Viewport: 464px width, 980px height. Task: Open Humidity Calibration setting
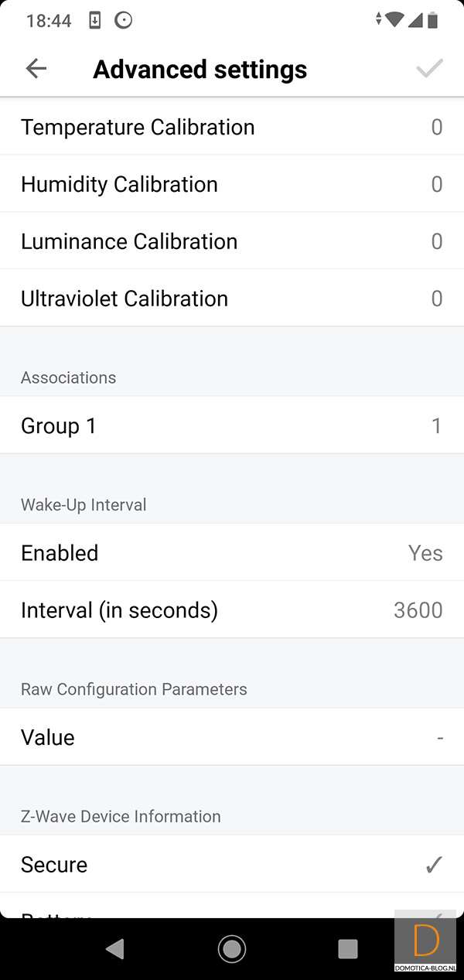(232, 184)
